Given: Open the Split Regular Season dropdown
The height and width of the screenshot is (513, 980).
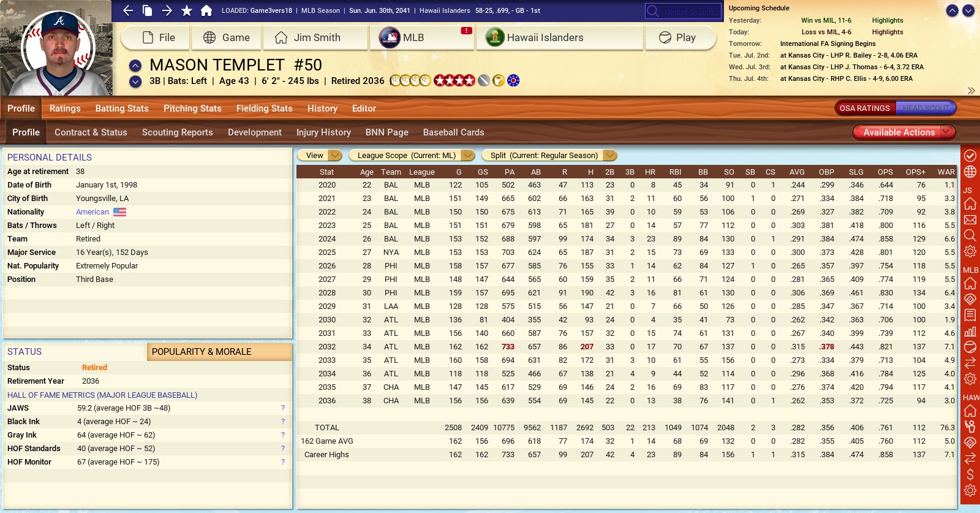Looking at the screenshot, I should (x=549, y=156).
